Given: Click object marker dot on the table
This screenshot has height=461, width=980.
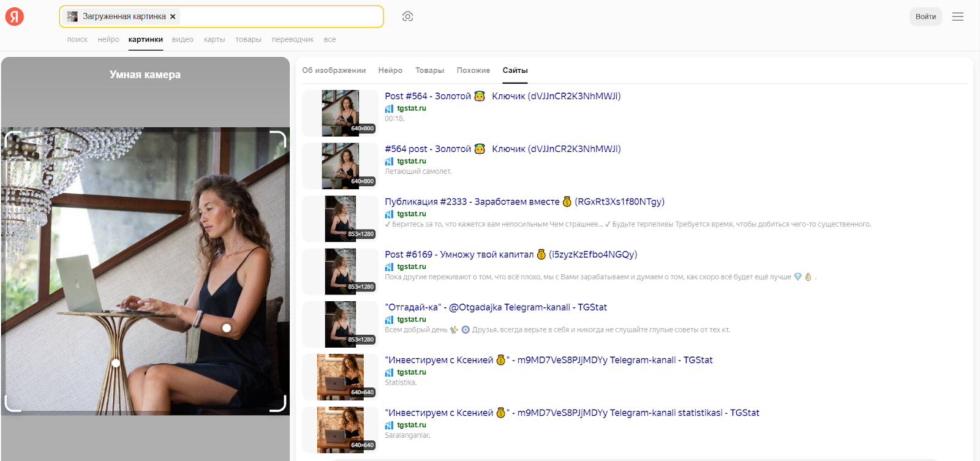Looking at the screenshot, I should pos(116,363).
